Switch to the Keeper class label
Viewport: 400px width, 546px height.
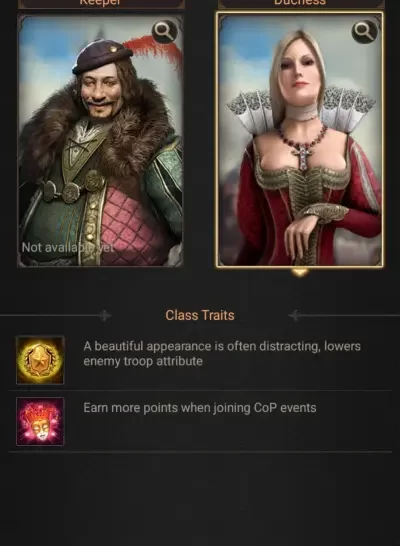tap(101, 3)
